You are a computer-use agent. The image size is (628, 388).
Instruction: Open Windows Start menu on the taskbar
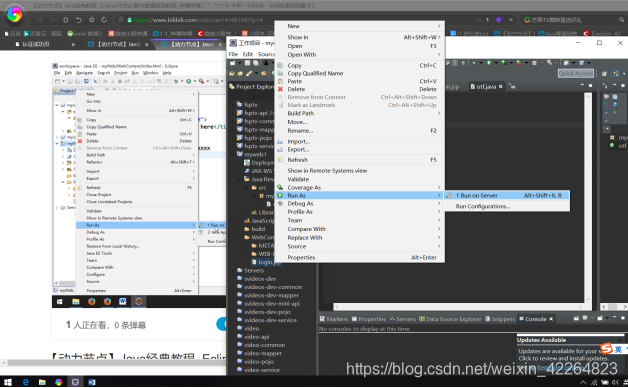(x=8, y=382)
